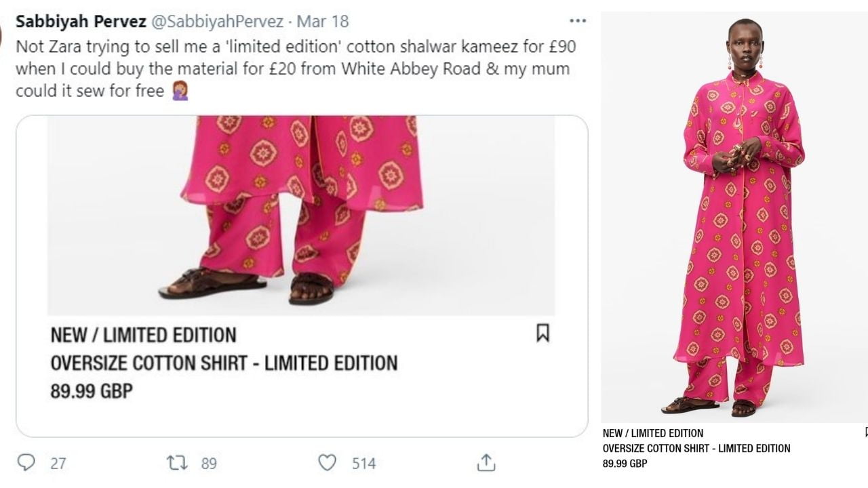Click the full-length model photo on the right
Screen dimensions: 868x488
pos(734,217)
